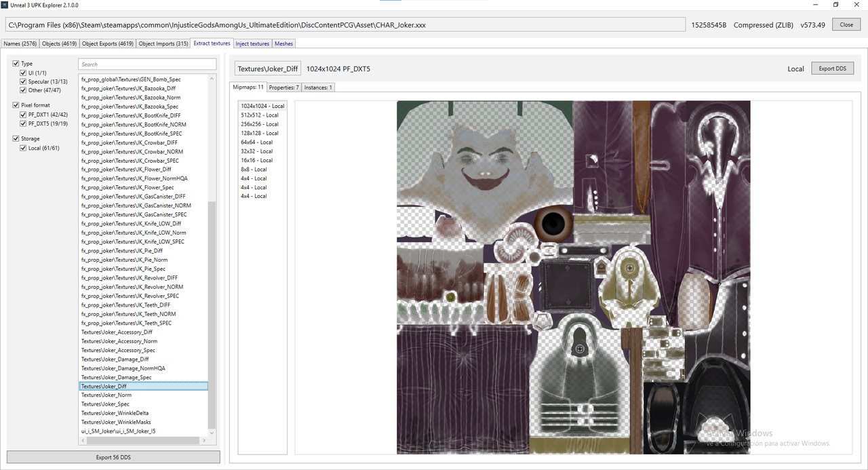Open the Objects (4619) tab
Viewport: 868px width, 470px height.
60,43
